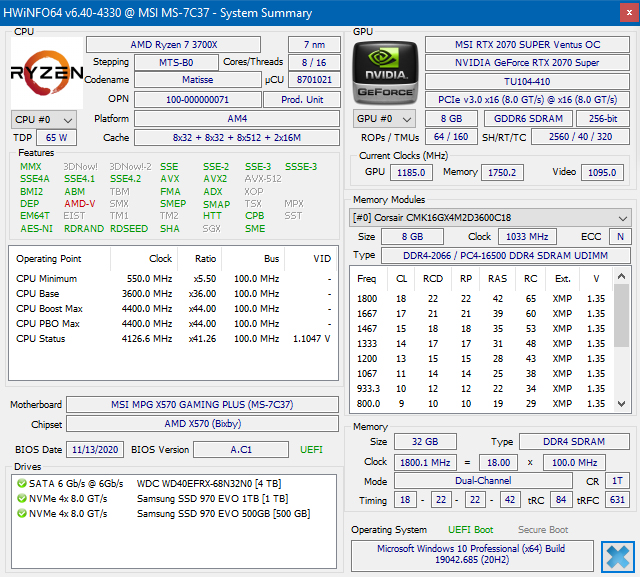This screenshot has width=640, height=577.
Task: Click the AMD Ryzen 7 3700X name field
Action: [173, 44]
